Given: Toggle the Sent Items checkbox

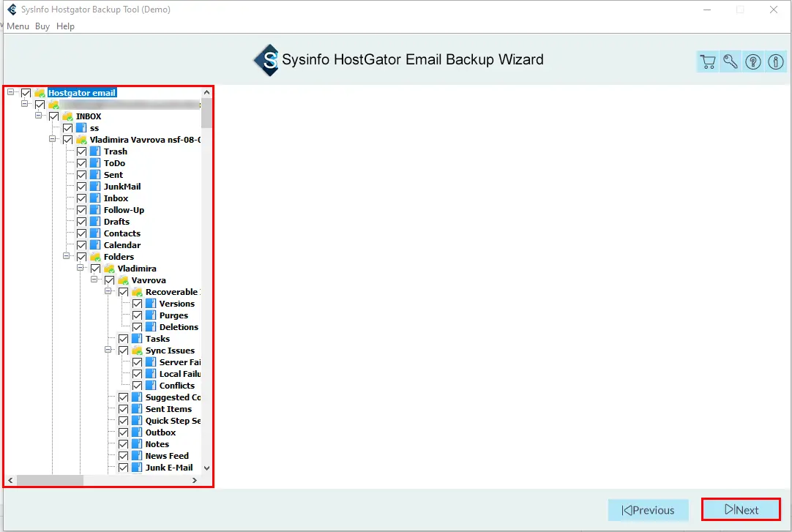Looking at the screenshot, I should coord(123,409).
